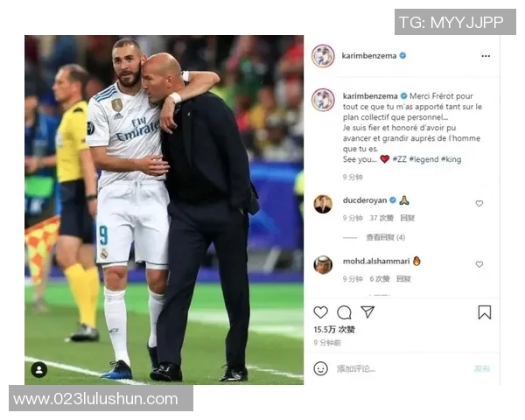
Task: Click the post comment button
Action: point(481,368)
